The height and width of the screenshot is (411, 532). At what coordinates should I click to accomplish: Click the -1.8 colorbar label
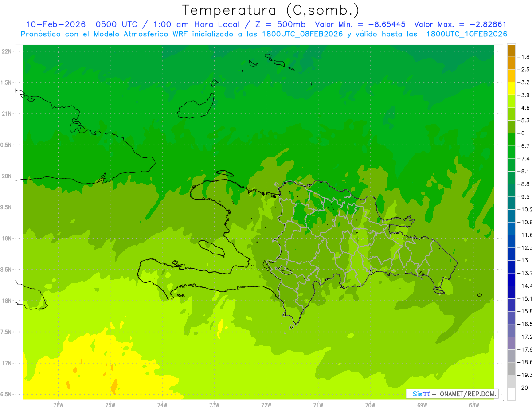(x=523, y=57)
